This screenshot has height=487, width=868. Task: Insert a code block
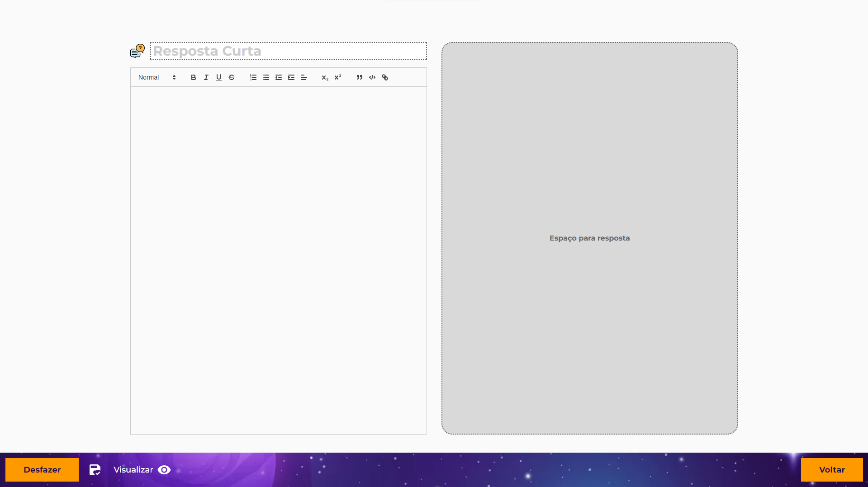(372, 77)
